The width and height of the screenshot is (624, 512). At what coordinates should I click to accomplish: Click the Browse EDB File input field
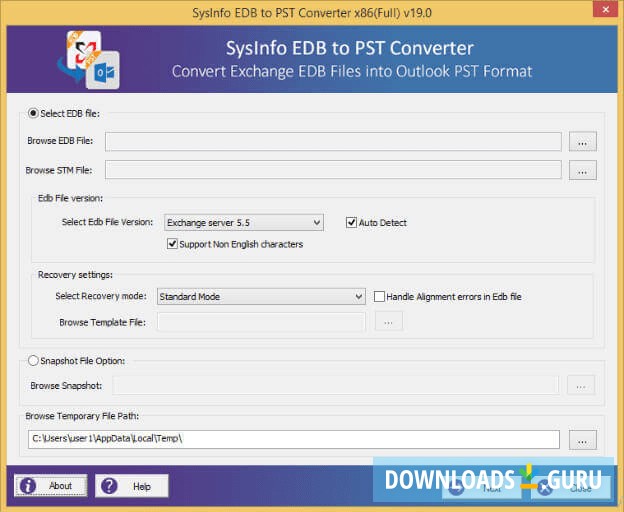(333, 142)
